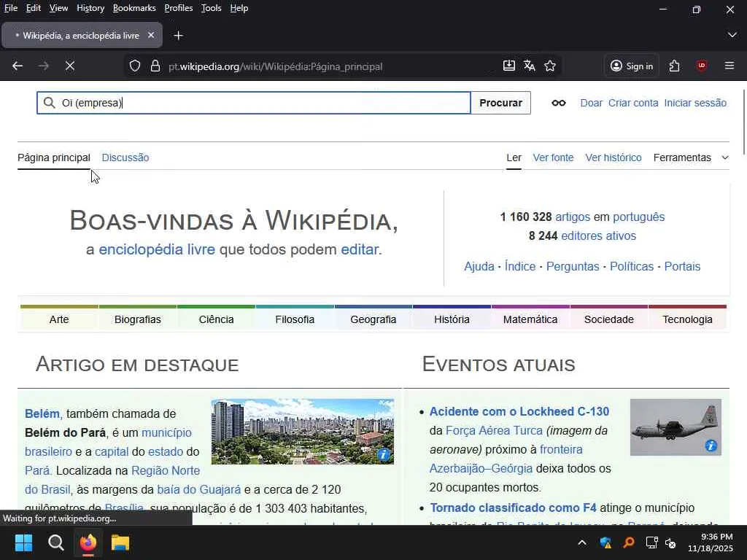Open the Firefox hamburger application menu
This screenshot has height=560, width=747.
tap(729, 66)
